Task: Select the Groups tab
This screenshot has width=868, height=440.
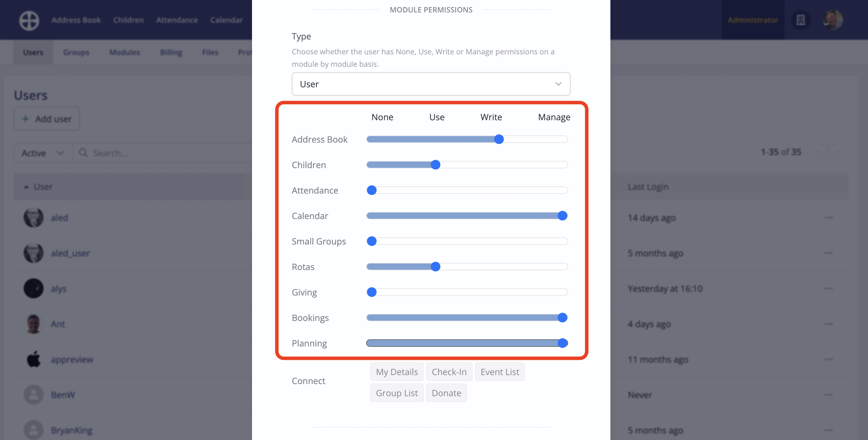Action: point(76,52)
